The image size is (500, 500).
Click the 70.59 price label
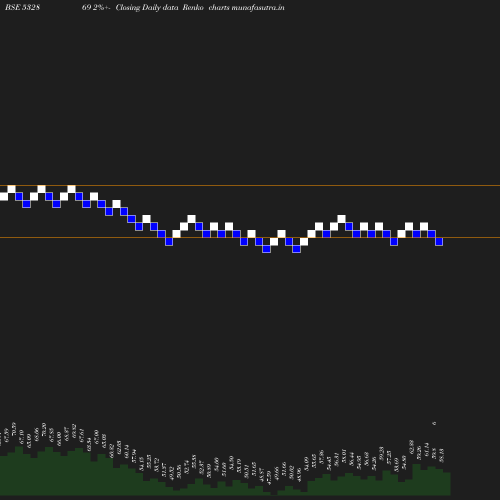pyautogui.click(x=14, y=429)
